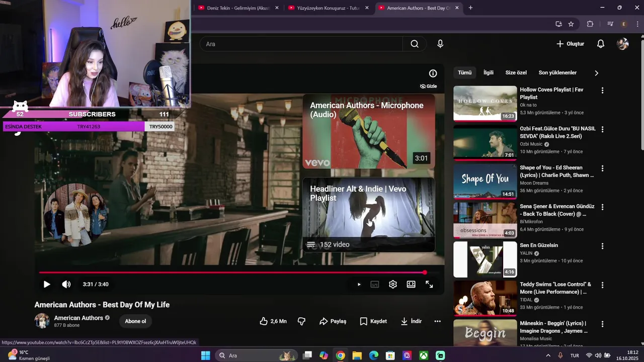This screenshot has width=644, height=362.
Task: Open more options for Hollow Coves Playlist
Action: (602, 90)
